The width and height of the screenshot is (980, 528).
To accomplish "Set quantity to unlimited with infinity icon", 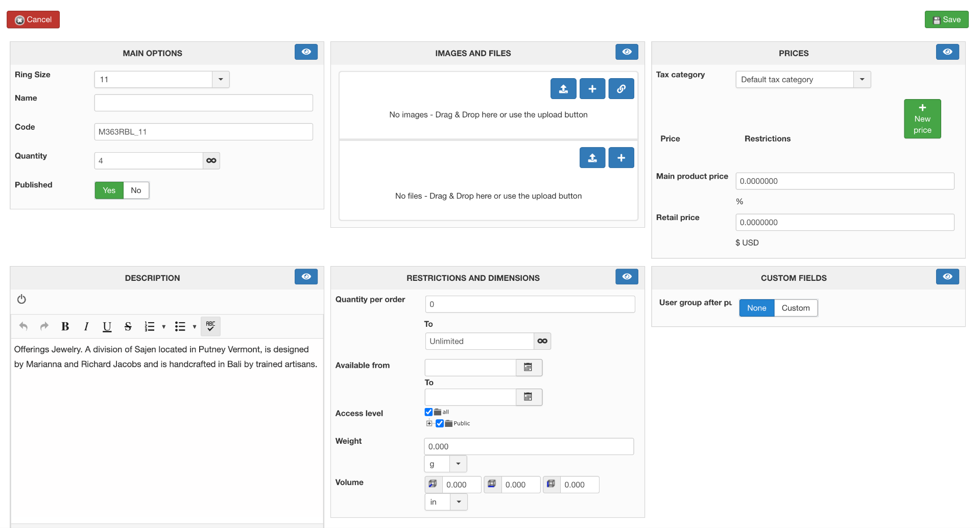I will [211, 161].
